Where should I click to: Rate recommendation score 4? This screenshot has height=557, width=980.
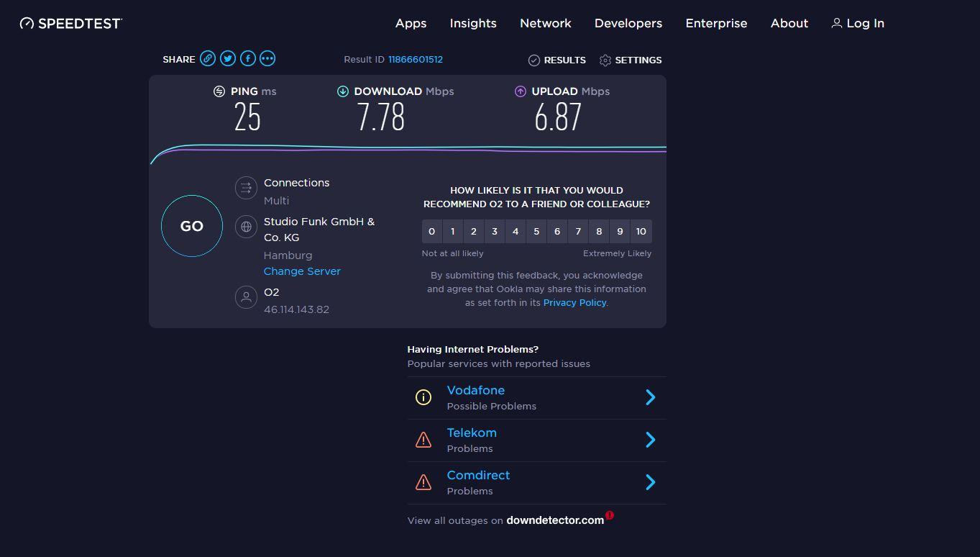pyautogui.click(x=515, y=232)
